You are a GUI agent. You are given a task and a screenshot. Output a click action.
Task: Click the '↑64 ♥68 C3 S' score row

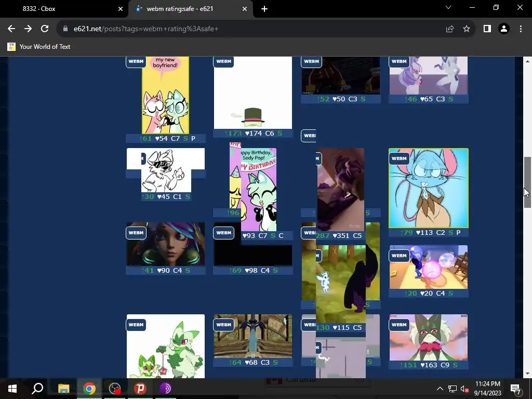(x=253, y=362)
